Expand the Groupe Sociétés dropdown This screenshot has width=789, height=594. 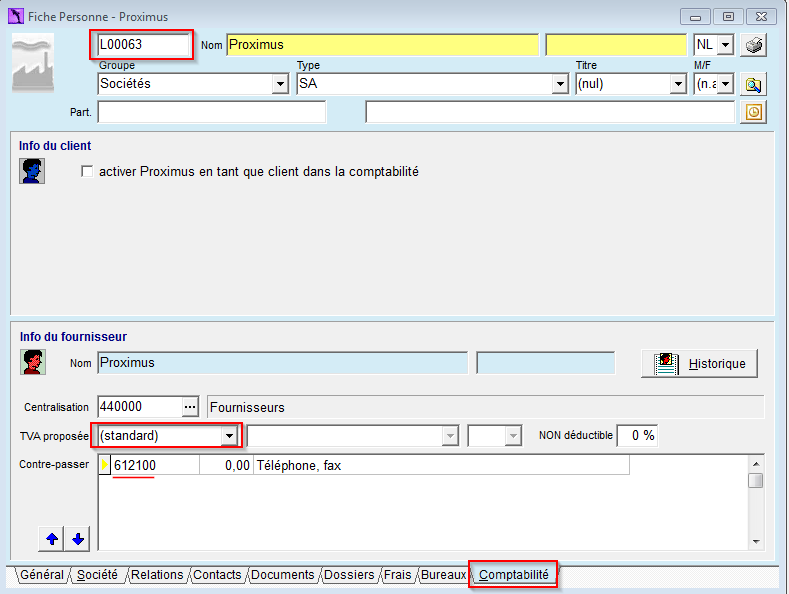[280, 84]
